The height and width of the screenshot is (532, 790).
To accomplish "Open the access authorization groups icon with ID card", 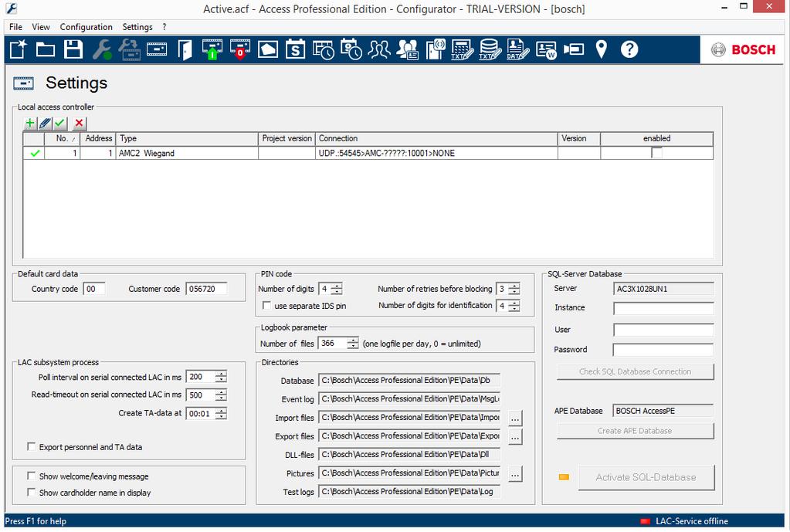I will pos(407,49).
